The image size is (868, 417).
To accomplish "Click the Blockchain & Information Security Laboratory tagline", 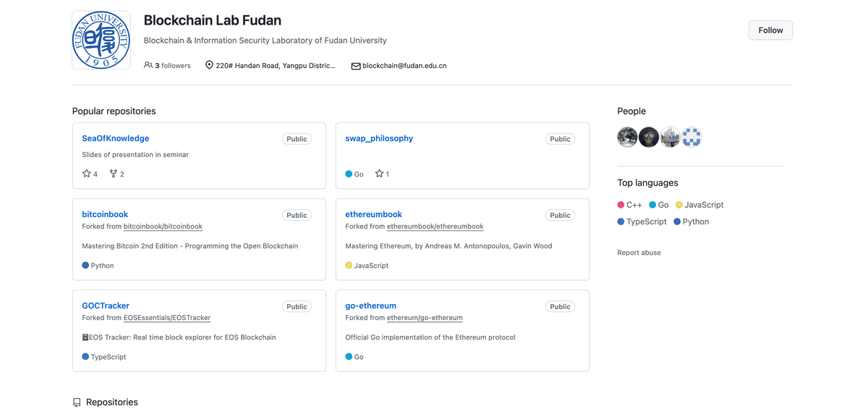I will click(265, 41).
